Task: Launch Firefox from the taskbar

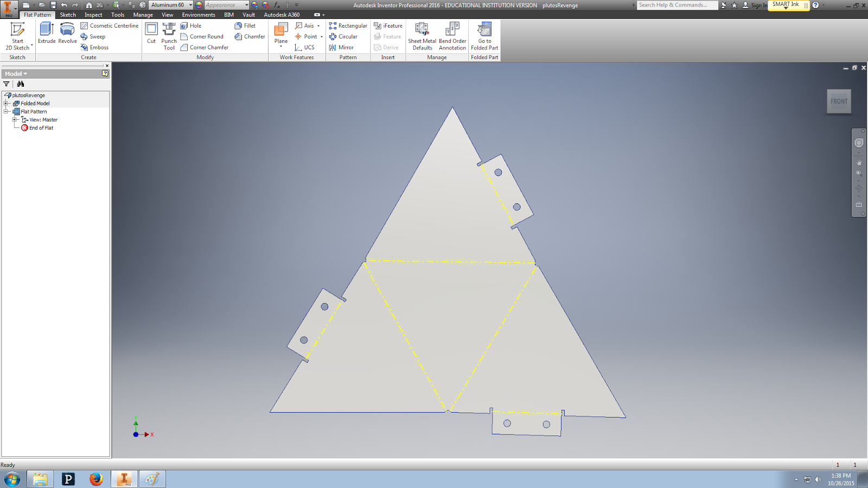Action: click(96, 479)
